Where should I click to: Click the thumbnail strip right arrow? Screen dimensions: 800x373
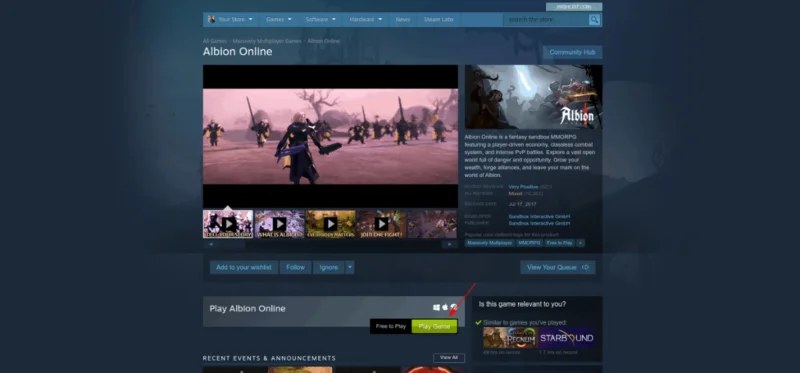(x=449, y=244)
